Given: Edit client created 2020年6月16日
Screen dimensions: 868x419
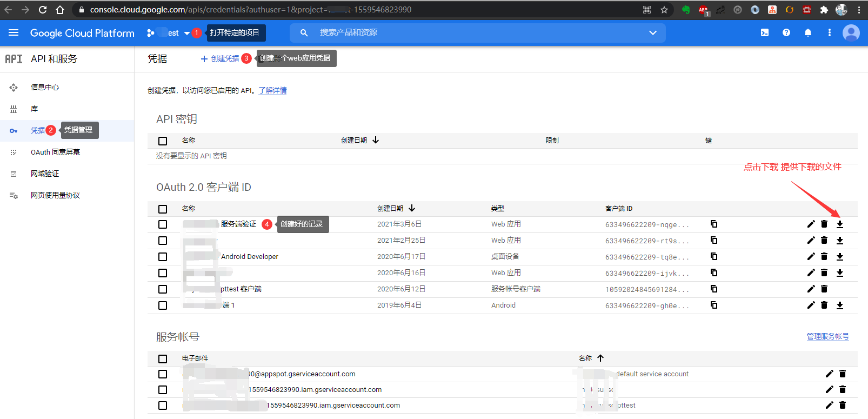Looking at the screenshot, I should pos(811,273).
